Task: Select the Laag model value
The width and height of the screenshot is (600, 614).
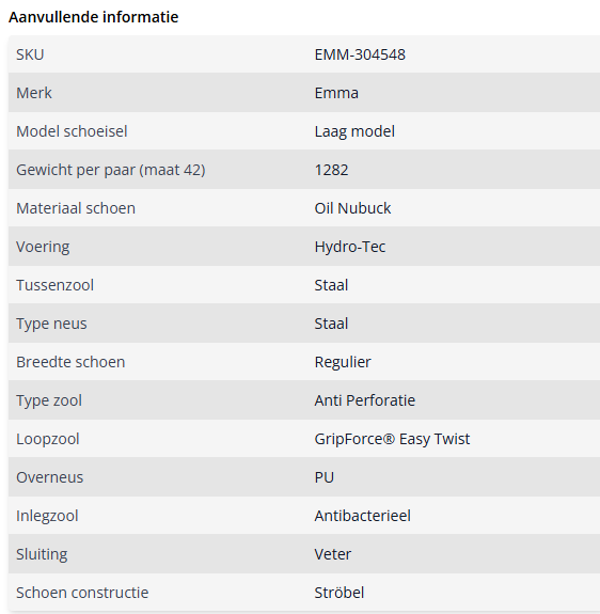Action: [354, 131]
